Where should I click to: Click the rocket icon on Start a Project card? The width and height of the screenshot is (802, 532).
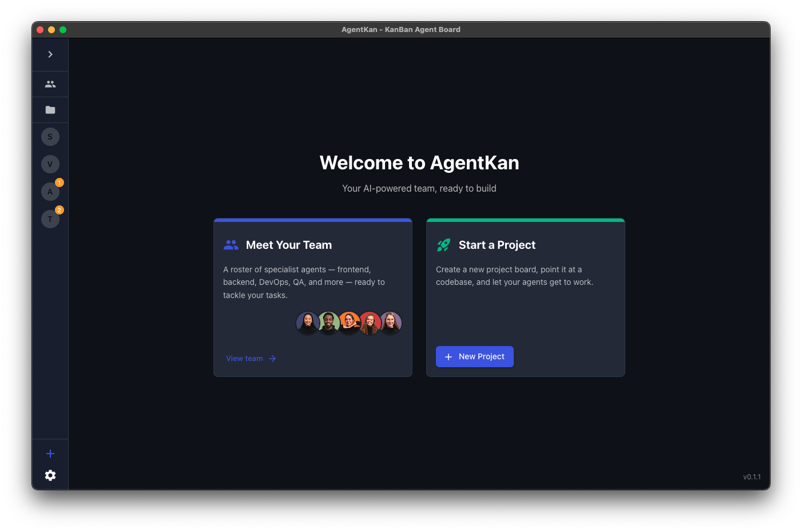[x=443, y=244]
